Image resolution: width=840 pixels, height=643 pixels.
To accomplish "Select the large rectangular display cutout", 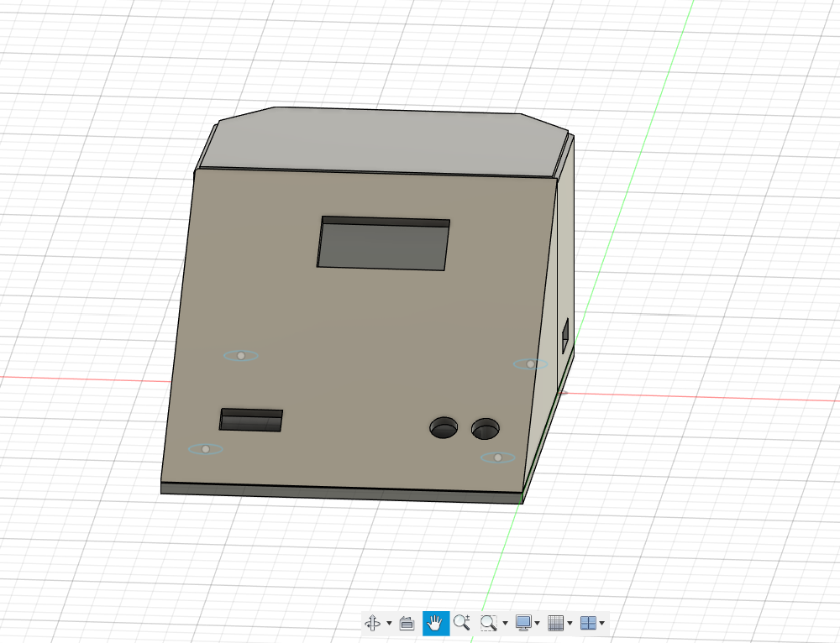I will (x=382, y=247).
